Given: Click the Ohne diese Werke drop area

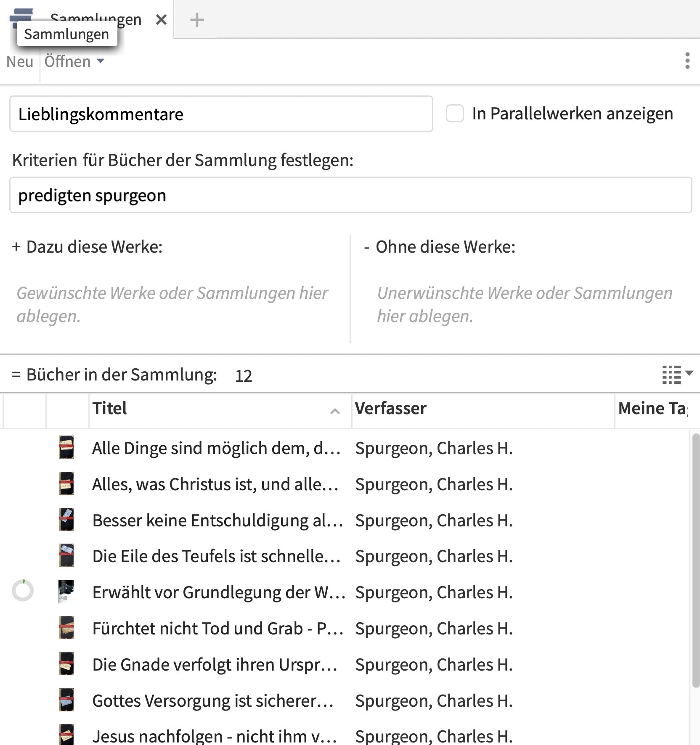Looking at the screenshot, I should coord(526,304).
